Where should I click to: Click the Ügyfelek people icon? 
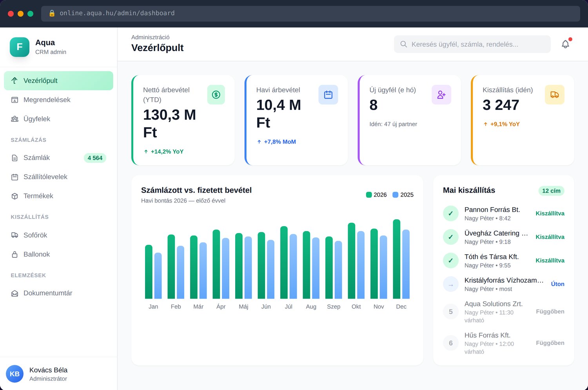pyautogui.click(x=15, y=119)
